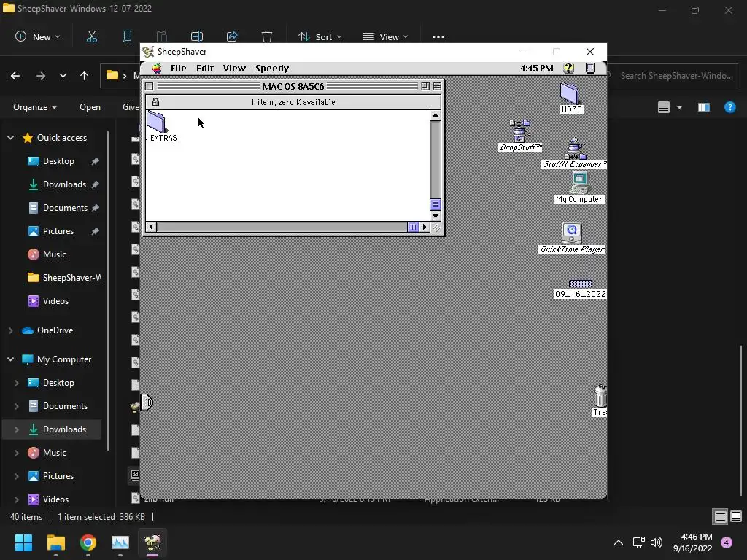747x560 pixels.
Task: Select the HD30 disk icon
Action: click(570, 93)
